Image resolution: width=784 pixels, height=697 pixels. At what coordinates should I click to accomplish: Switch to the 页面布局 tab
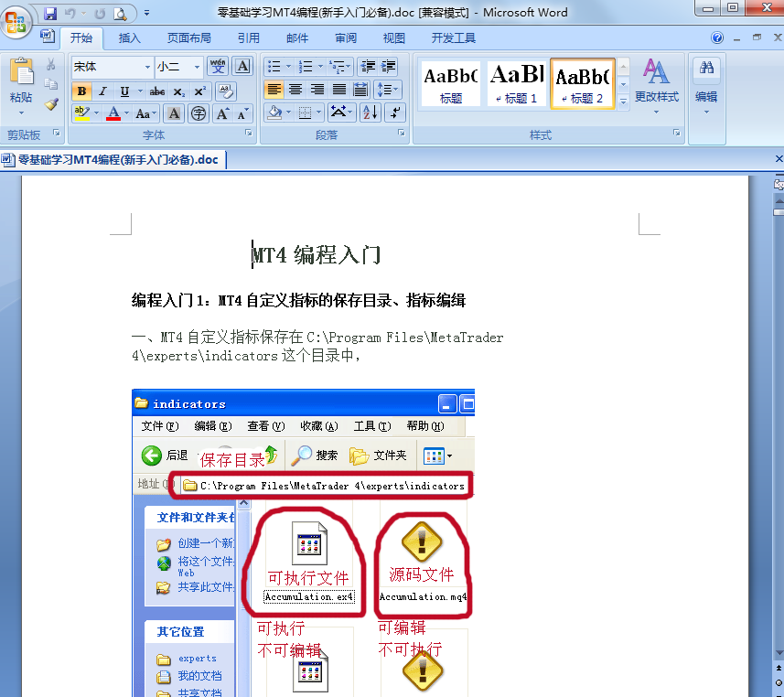pos(189,38)
